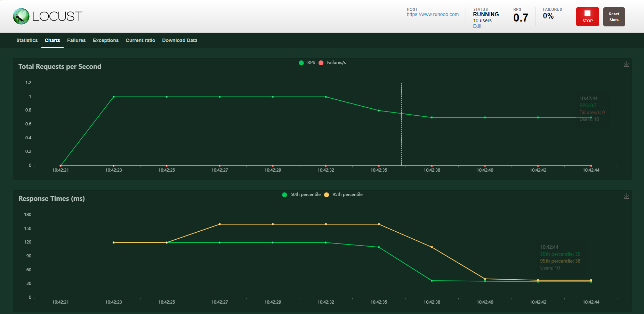Click the 95th percentile point at 10:42:27
Image resolution: width=644 pixels, height=314 pixels.
[220, 224]
